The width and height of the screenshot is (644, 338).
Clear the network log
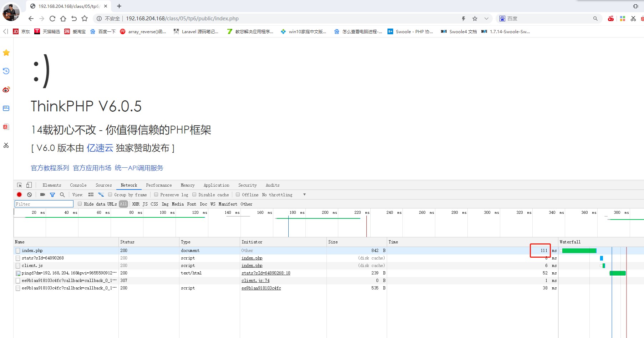point(30,195)
